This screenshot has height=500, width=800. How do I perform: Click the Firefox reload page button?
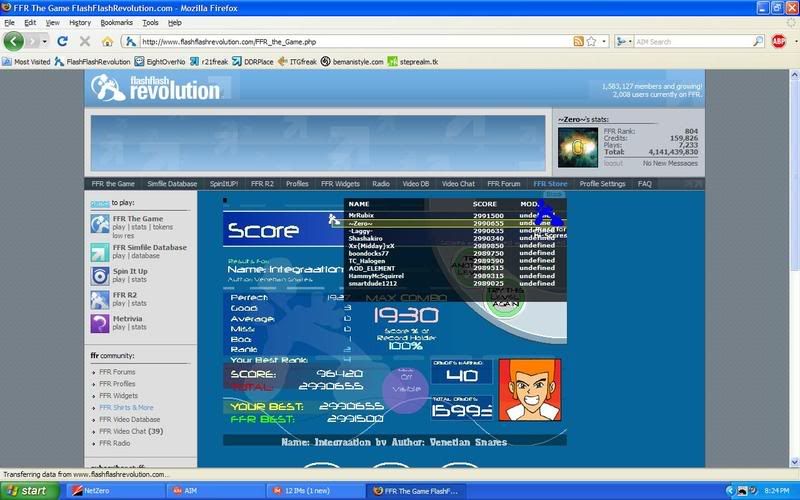(62, 41)
